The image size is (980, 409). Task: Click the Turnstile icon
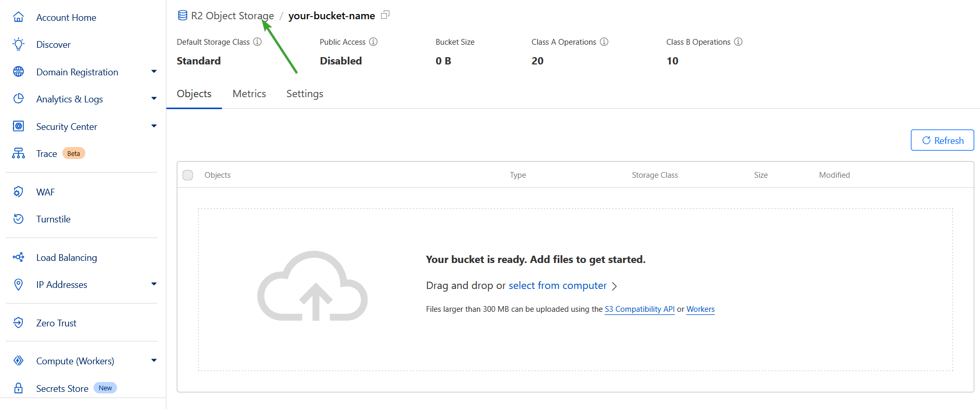pyautogui.click(x=18, y=219)
